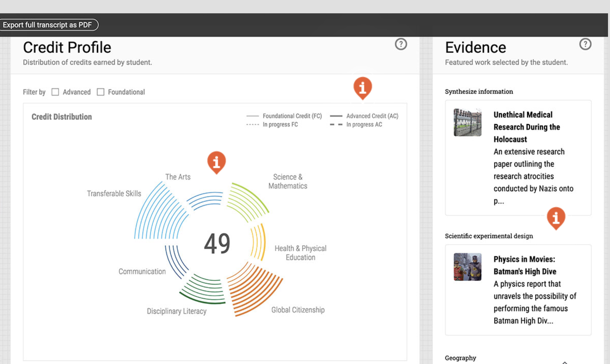Click the info marker near Scientific experimental design
The width and height of the screenshot is (610, 364).
click(556, 218)
